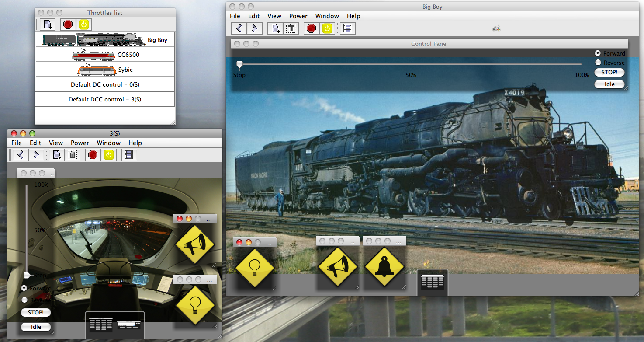Screen dimensions: 644x342
Task: Go to previous throttle in Big Boy window
Action: click(239, 28)
